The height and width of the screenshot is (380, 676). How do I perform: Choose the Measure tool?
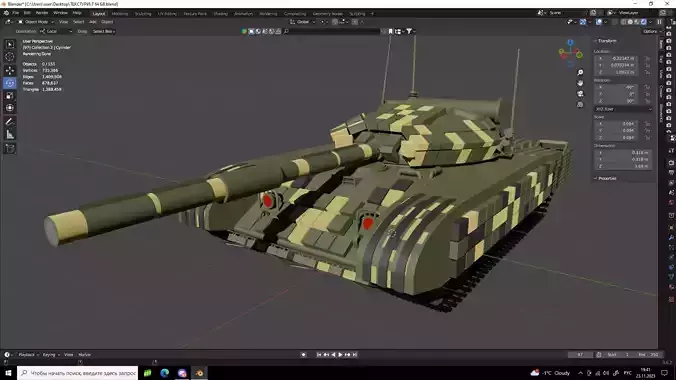tap(10, 135)
